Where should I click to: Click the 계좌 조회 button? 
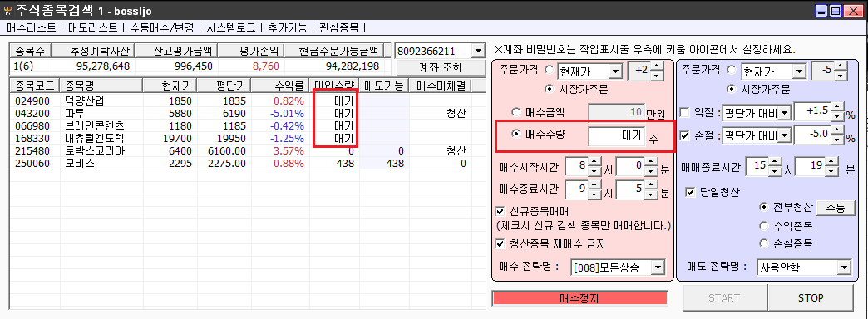[441, 67]
